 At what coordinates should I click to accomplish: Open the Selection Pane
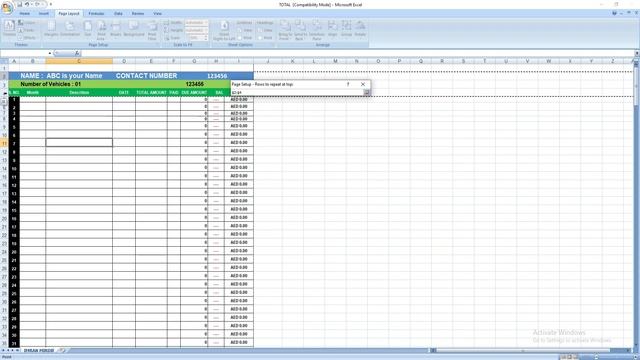[x=317, y=29]
